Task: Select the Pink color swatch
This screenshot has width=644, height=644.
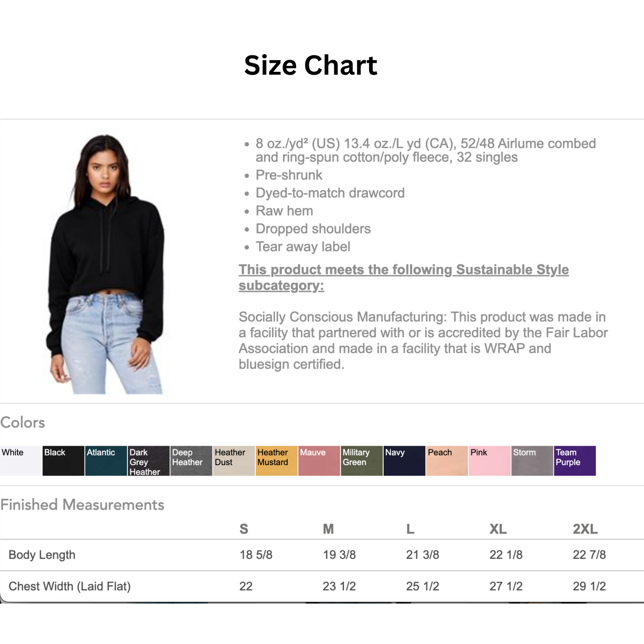Action: click(x=489, y=460)
